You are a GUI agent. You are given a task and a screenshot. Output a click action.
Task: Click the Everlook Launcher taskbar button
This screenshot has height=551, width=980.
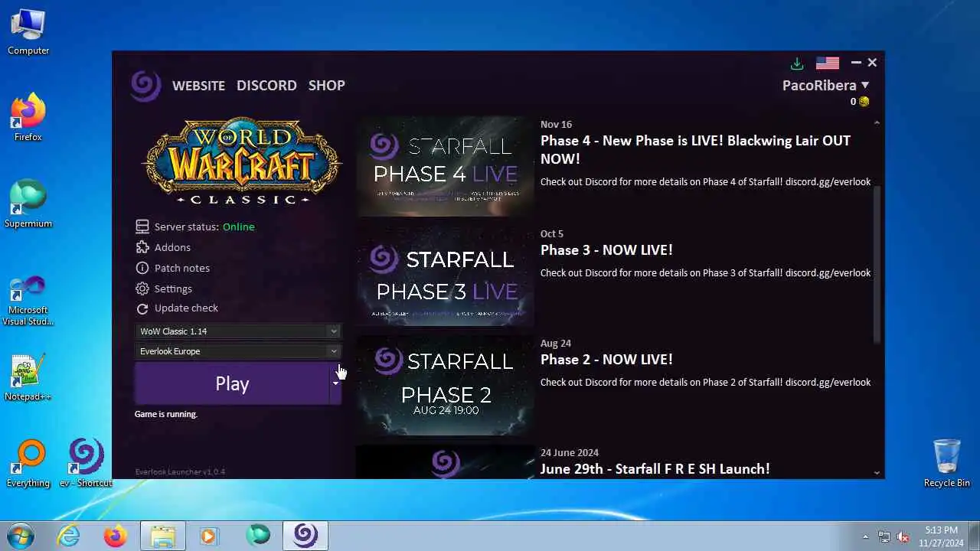pyautogui.click(x=305, y=536)
